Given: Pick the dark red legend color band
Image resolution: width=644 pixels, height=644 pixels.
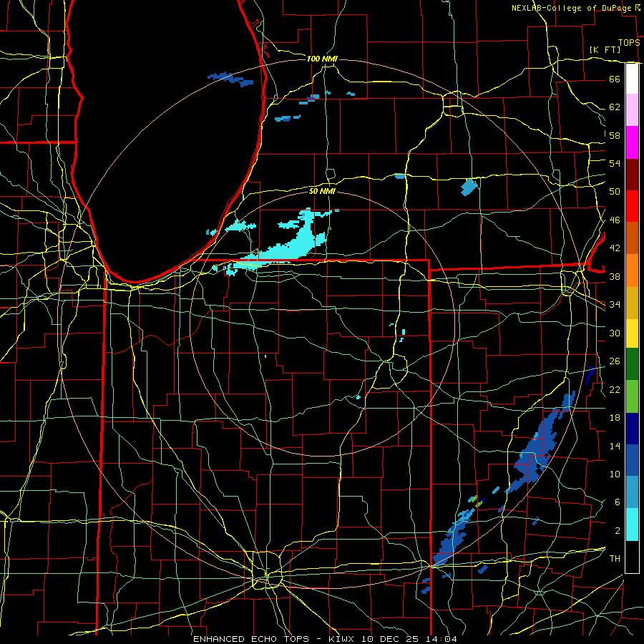Looking at the screenshot, I should click(632, 175).
